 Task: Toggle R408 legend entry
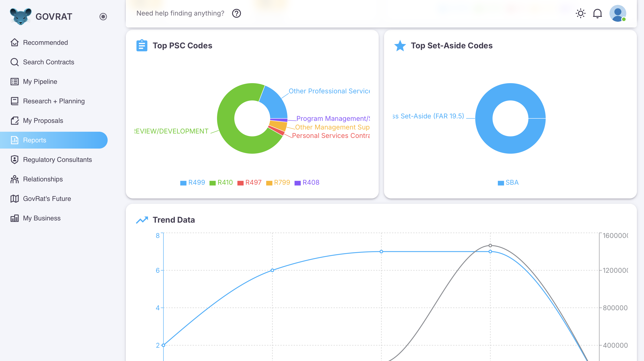pos(307,182)
